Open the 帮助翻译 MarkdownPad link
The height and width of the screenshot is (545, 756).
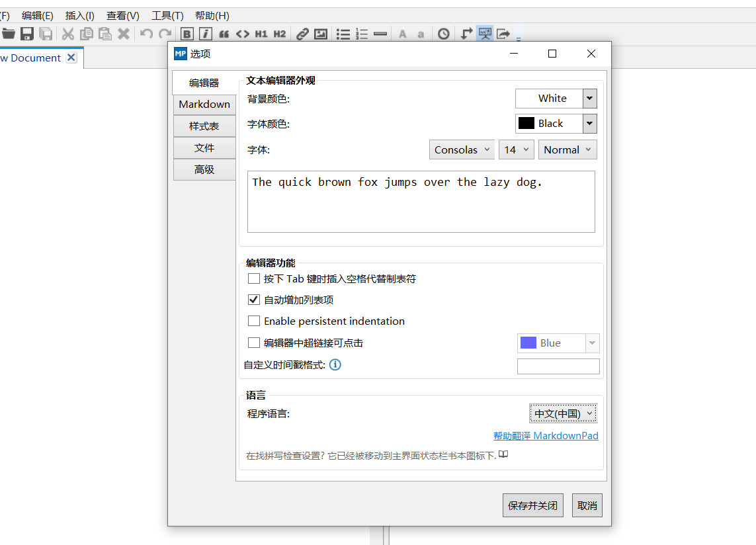click(x=546, y=435)
